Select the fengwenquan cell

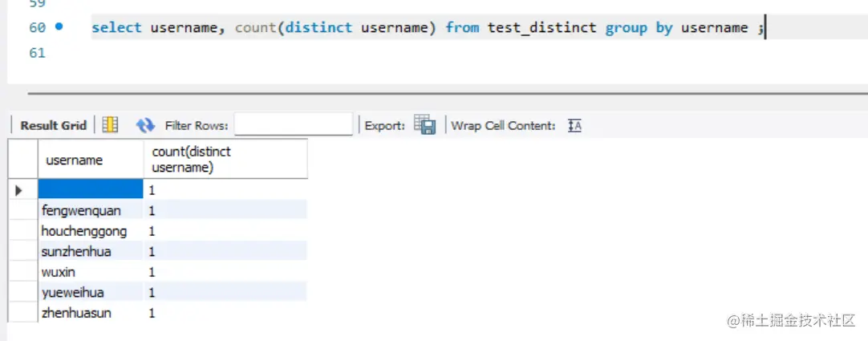tap(91, 210)
